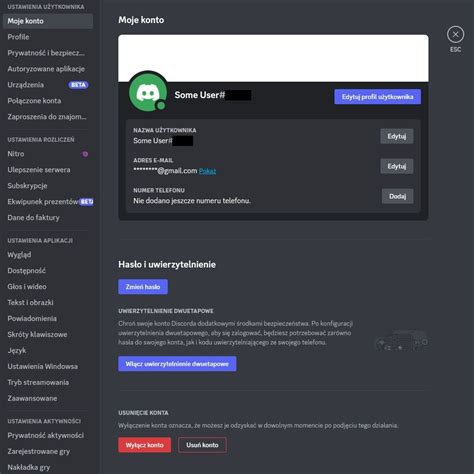
Task: Add a phone number with Dodaj
Action: click(397, 196)
